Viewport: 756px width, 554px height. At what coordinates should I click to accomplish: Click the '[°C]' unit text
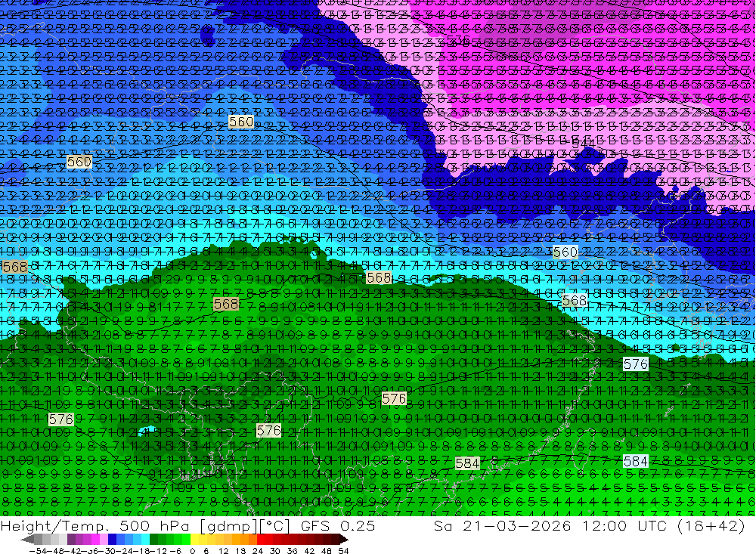274,525
